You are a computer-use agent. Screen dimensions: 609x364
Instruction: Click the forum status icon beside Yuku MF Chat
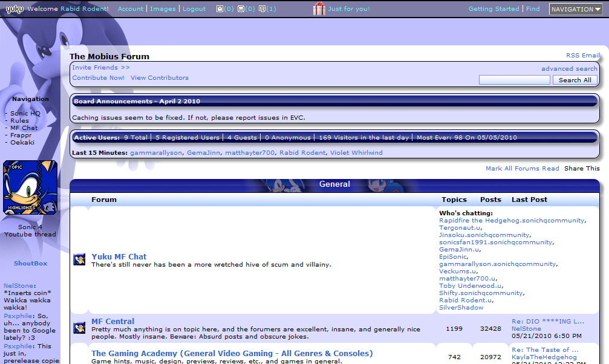pos(79,260)
